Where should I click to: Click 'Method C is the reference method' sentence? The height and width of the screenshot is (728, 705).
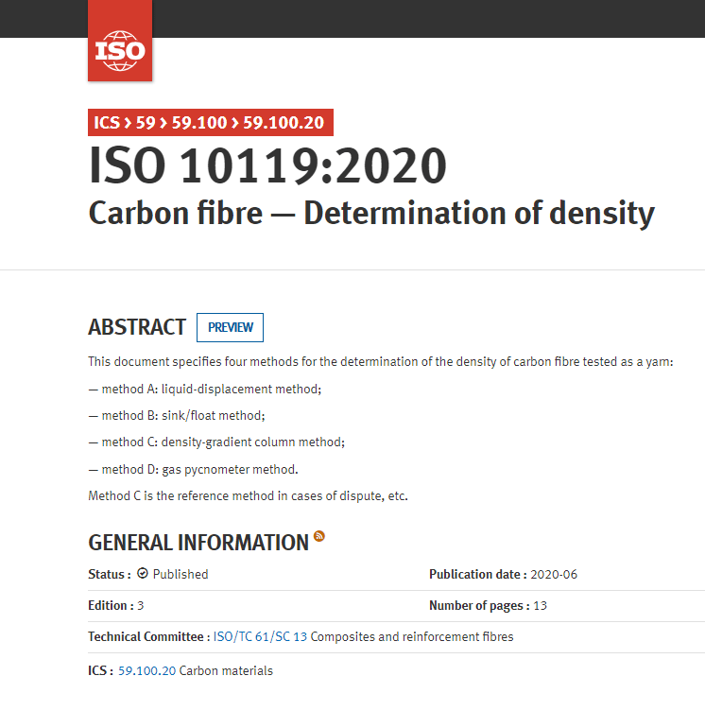click(248, 495)
